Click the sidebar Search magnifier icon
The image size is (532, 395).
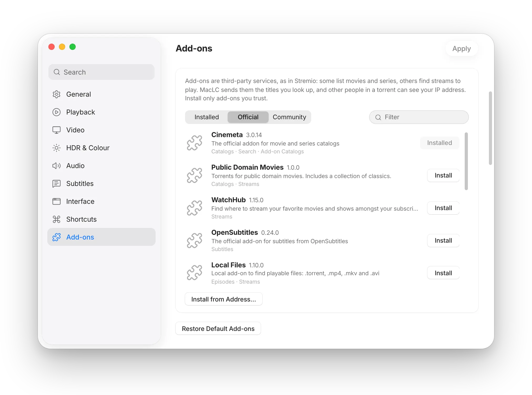[57, 72]
